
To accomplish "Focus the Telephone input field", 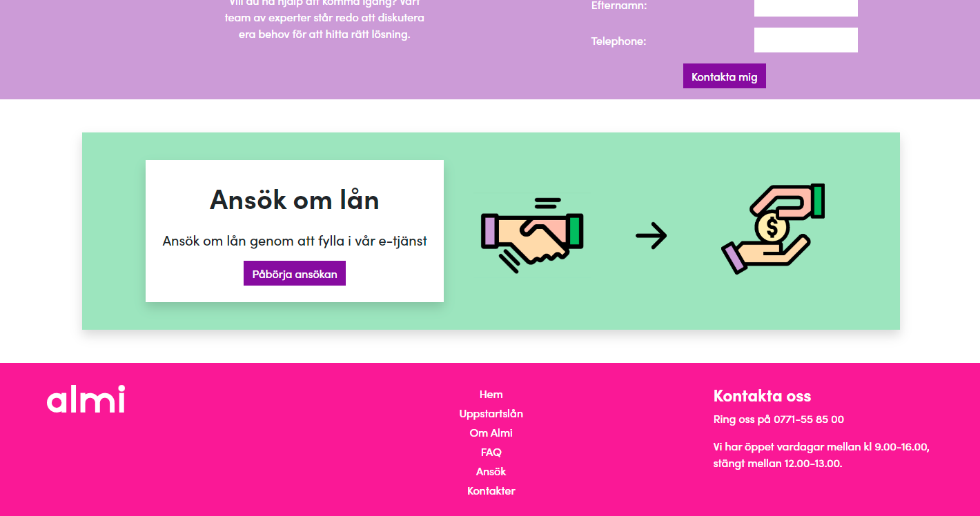I will (806, 40).
